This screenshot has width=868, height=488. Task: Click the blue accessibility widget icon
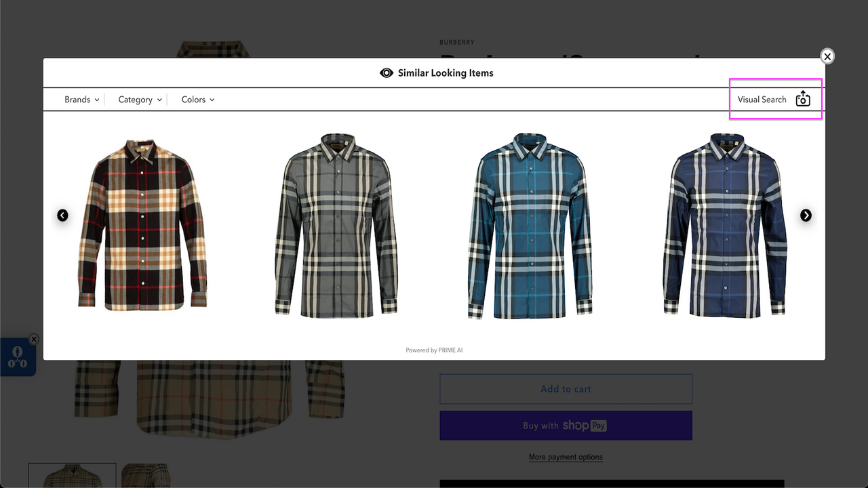pyautogui.click(x=17, y=357)
